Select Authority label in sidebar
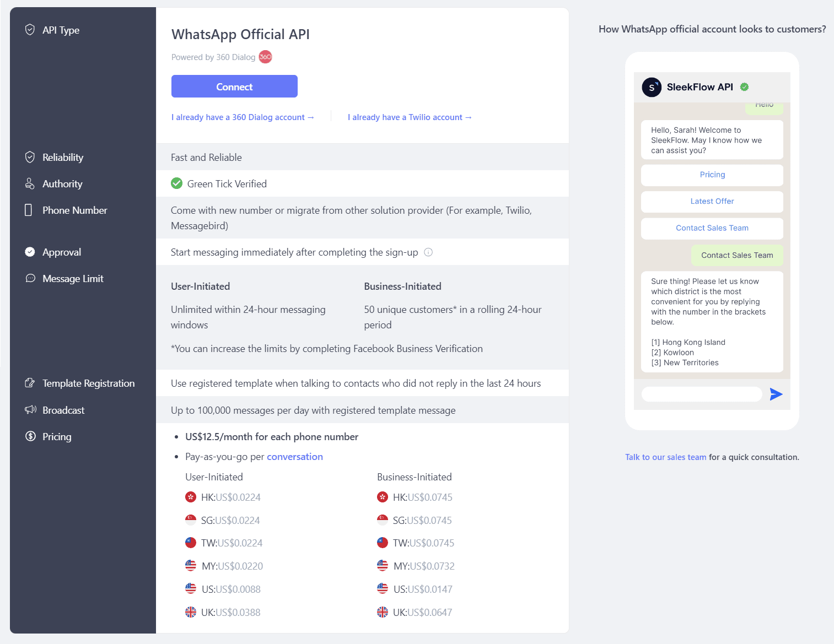This screenshot has height=644, width=834. (62, 183)
